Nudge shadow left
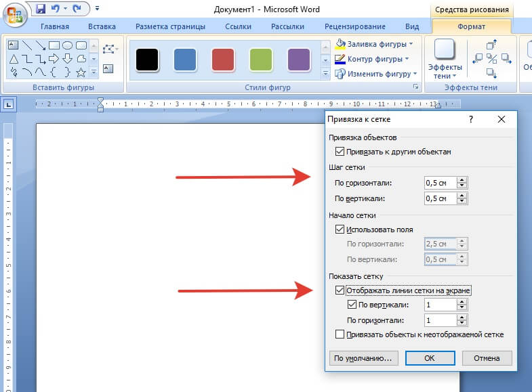Image resolution: width=532 pixels, height=392 pixels. click(x=477, y=59)
